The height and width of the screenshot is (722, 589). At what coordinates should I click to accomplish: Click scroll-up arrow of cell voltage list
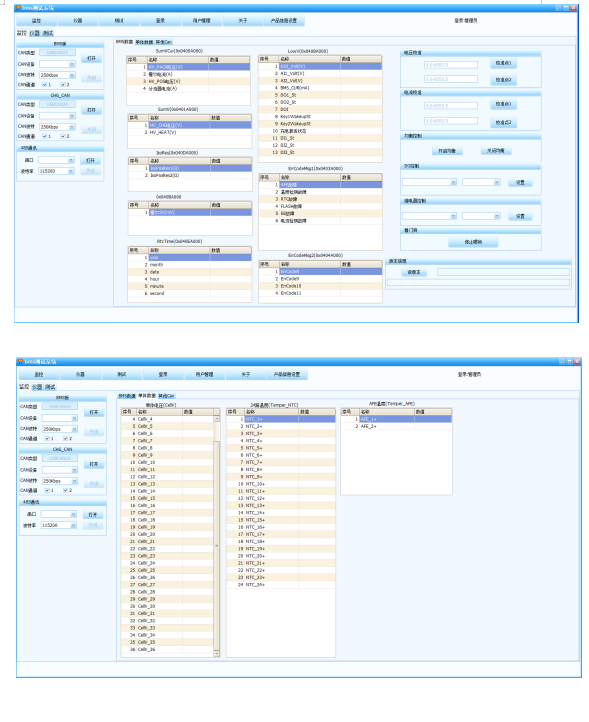216,419
